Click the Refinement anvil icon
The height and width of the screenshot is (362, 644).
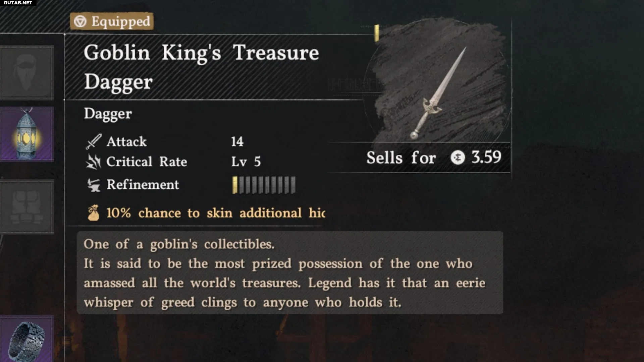coord(93,185)
